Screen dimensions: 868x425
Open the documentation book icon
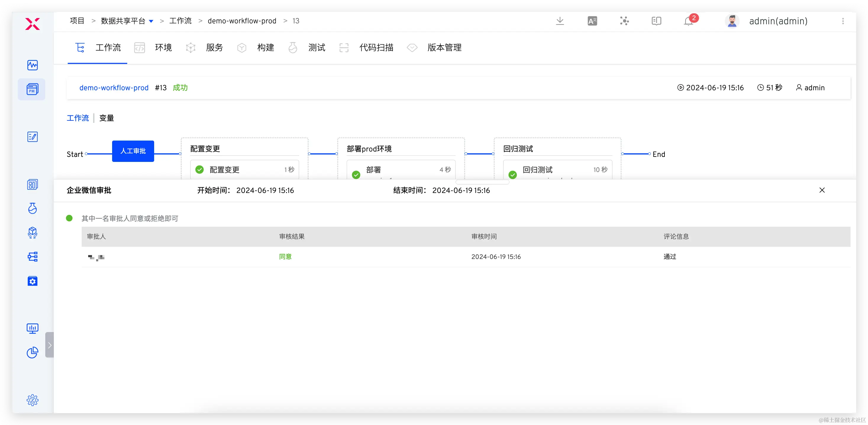click(656, 21)
